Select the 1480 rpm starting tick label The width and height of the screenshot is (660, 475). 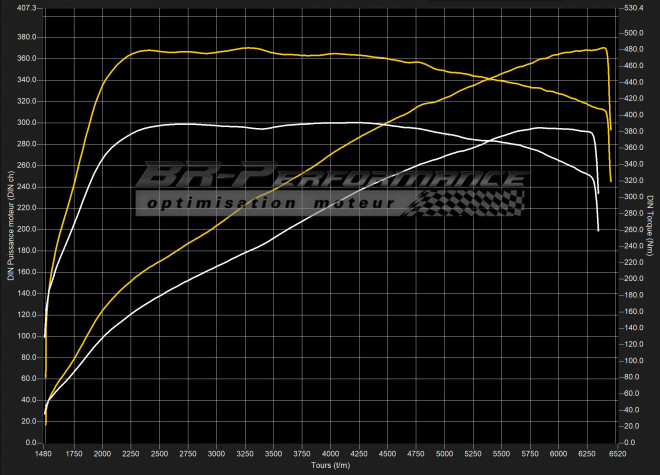[45, 454]
